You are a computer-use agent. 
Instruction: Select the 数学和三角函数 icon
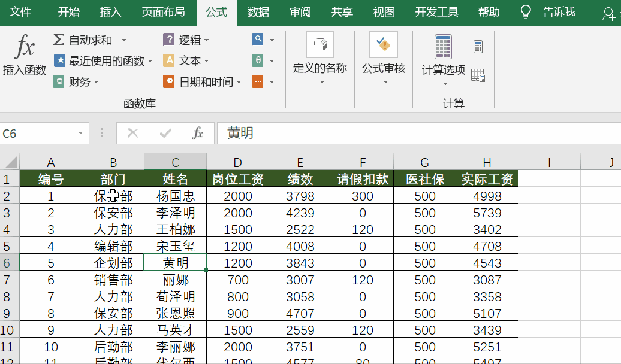pos(257,60)
